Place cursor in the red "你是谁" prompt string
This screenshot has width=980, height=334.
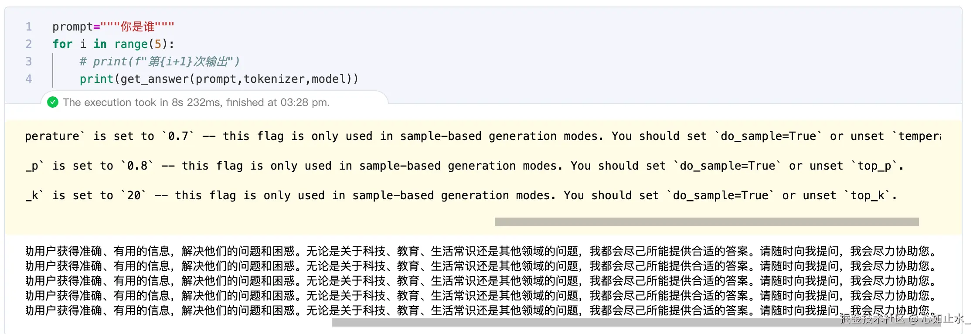(x=137, y=27)
